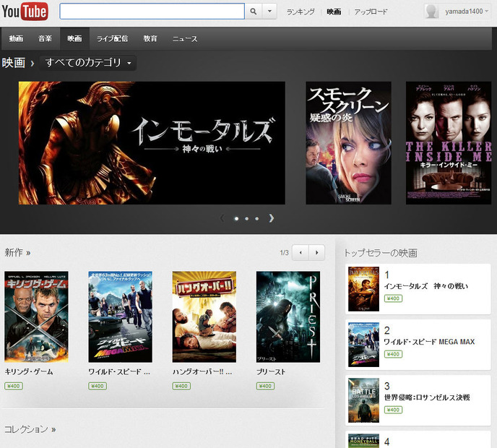497x448 pixels.
Task: Click ¥400 price under キリング・ゲーム
Action: (14, 386)
